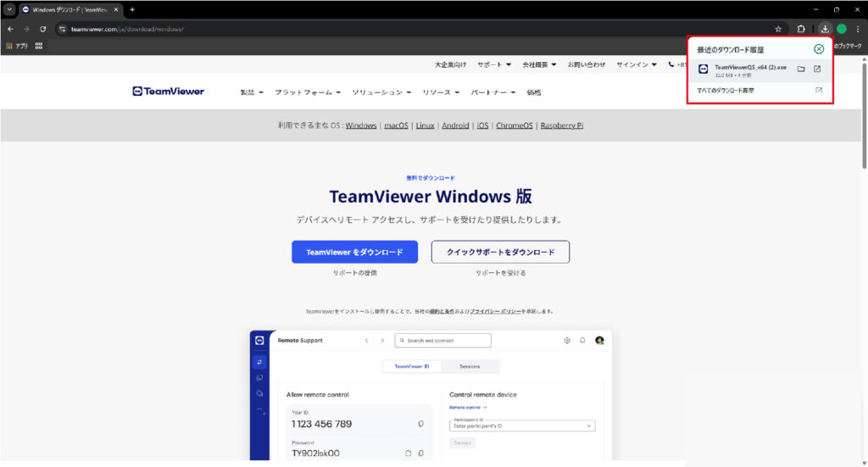868x467 pixels.
Task: Open the downloaded TeamViewerQS file externally
Action: tap(817, 69)
